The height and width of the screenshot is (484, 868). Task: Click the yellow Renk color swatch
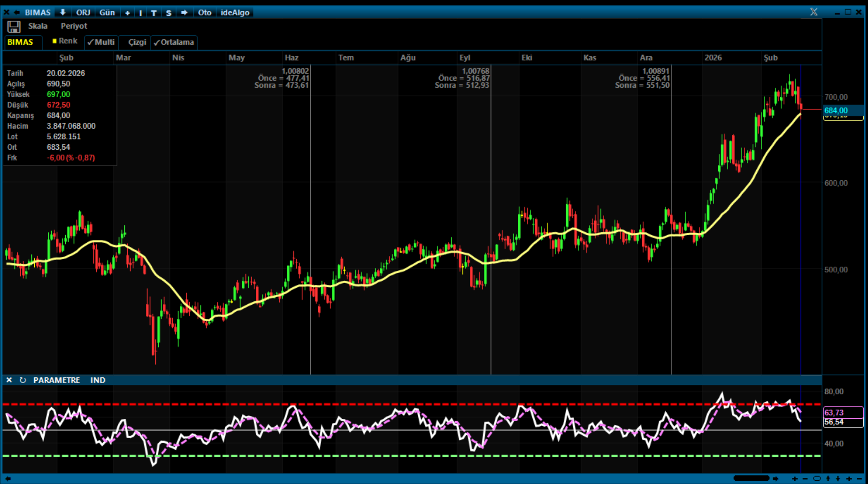point(54,41)
